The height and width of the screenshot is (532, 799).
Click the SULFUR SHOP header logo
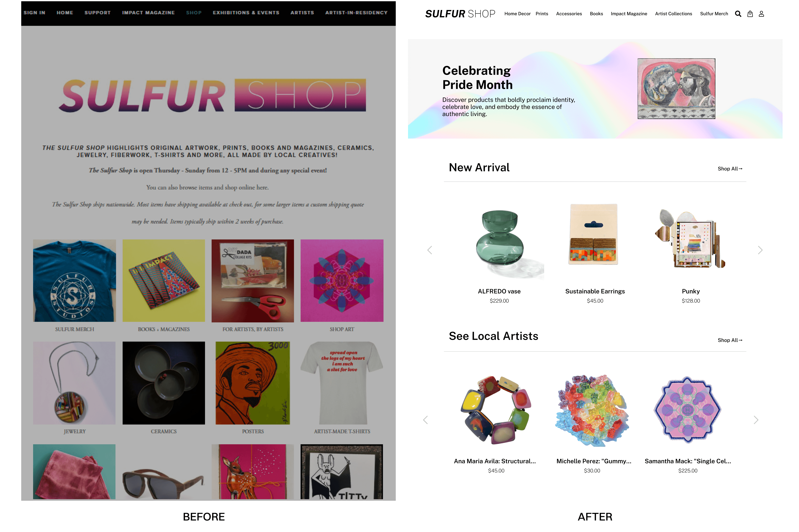[460, 14]
